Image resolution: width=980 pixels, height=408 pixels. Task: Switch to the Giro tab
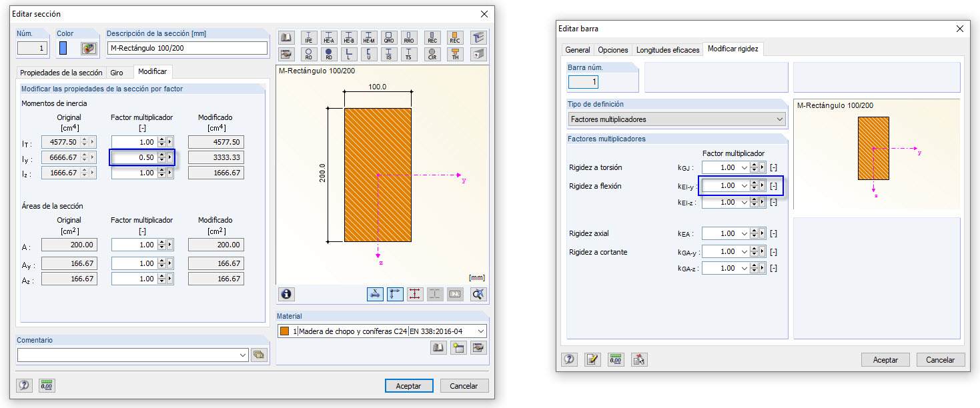coord(117,73)
